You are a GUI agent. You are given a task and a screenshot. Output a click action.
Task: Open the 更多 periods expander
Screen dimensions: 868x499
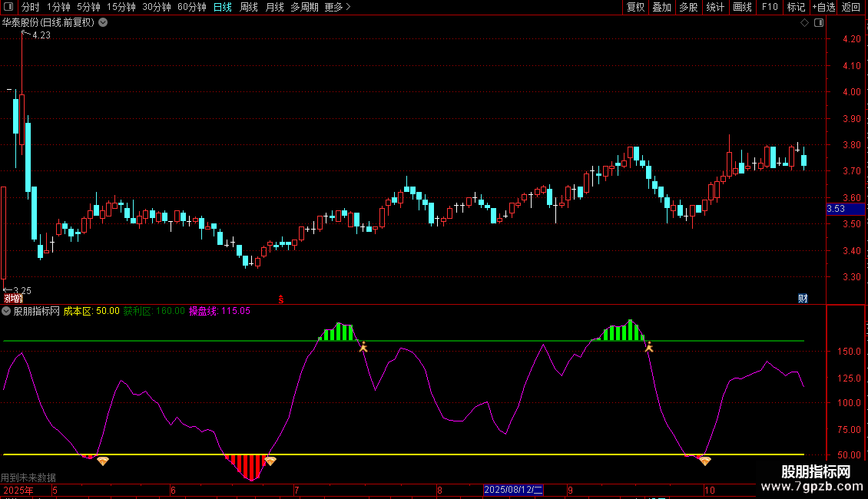pyautogui.click(x=337, y=8)
